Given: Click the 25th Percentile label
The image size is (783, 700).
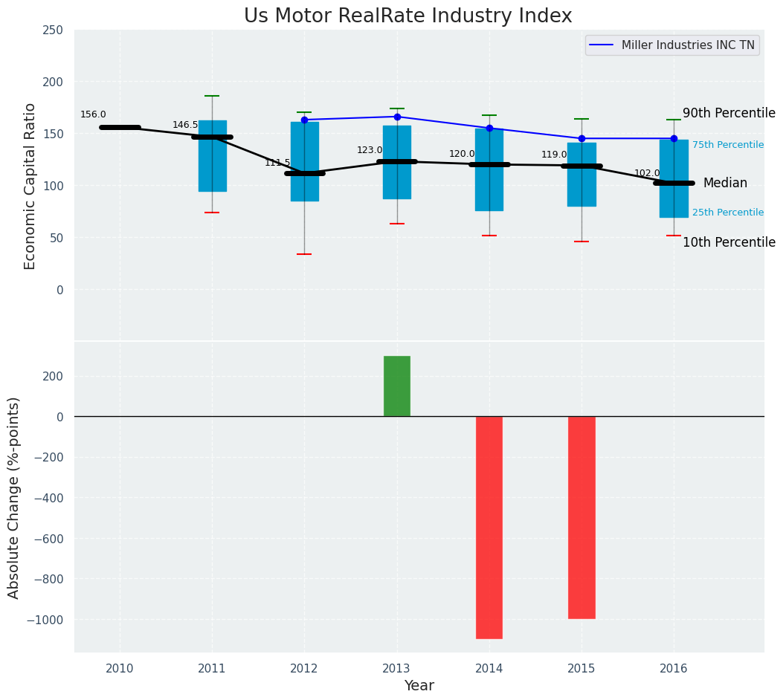Looking at the screenshot, I should (727, 213).
